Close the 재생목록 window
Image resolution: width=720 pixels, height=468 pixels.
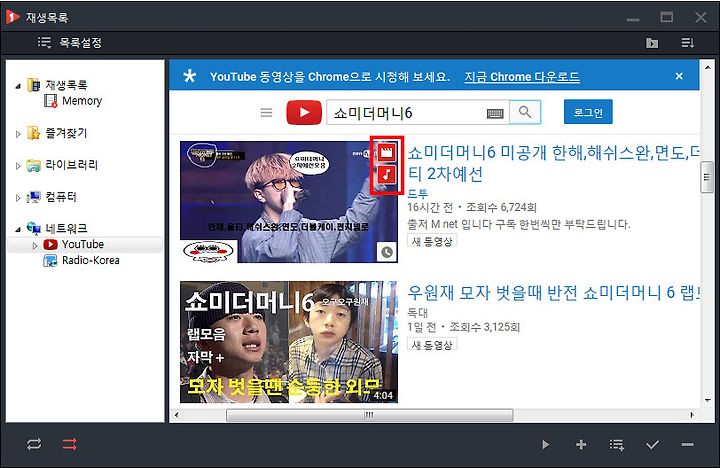[x=701, y=17]
